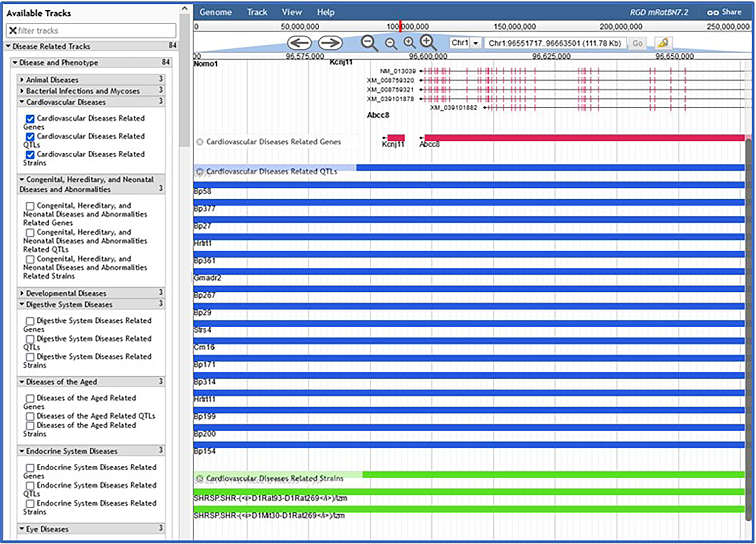Viewport: 756px width, 544px height.
Task: Select strain SHRSP.SHR D1Rat93-D1Rat269 feature
Action: point(469,492)
